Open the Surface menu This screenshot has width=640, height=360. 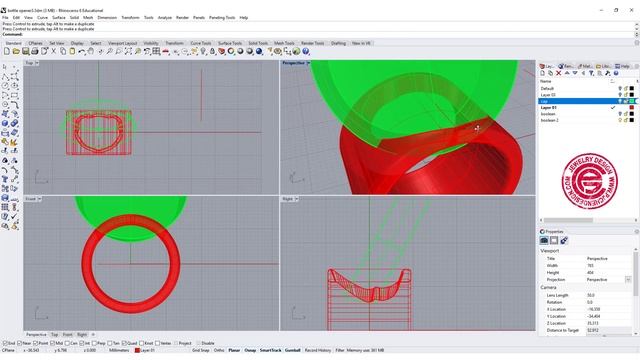coord(58,18)
